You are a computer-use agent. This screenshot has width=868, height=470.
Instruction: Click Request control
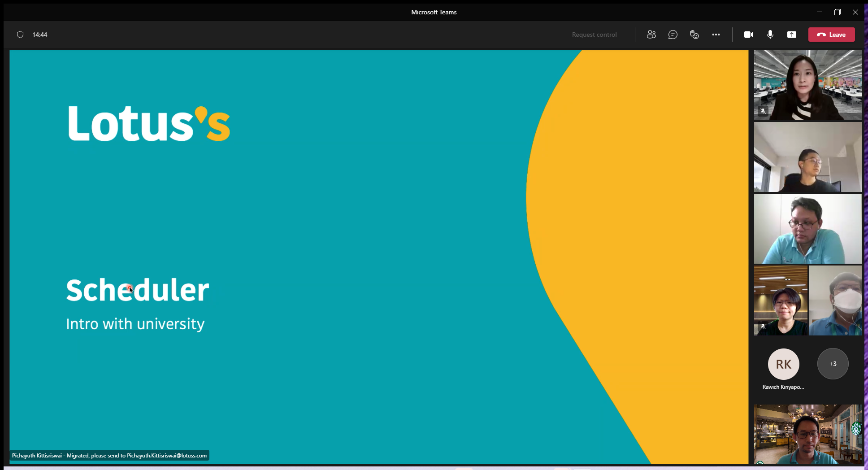tap(594, 35)
